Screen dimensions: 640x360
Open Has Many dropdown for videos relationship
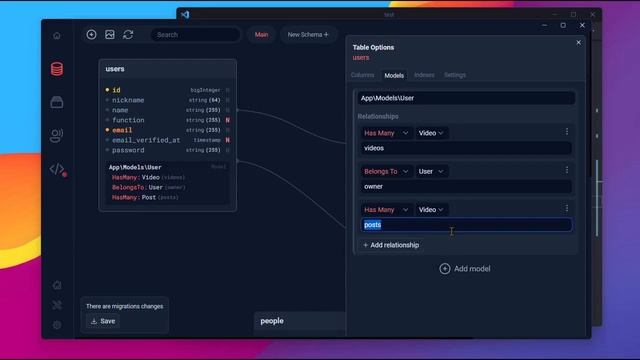coord(386,133)
